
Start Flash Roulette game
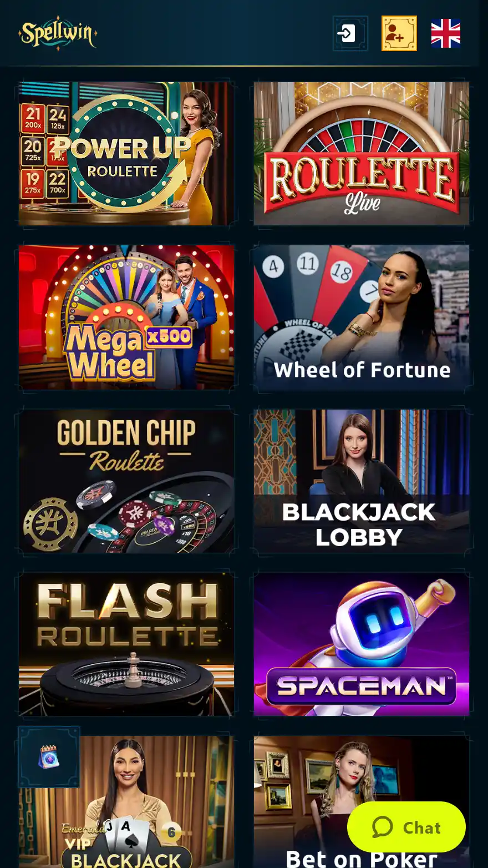point(126,644)
